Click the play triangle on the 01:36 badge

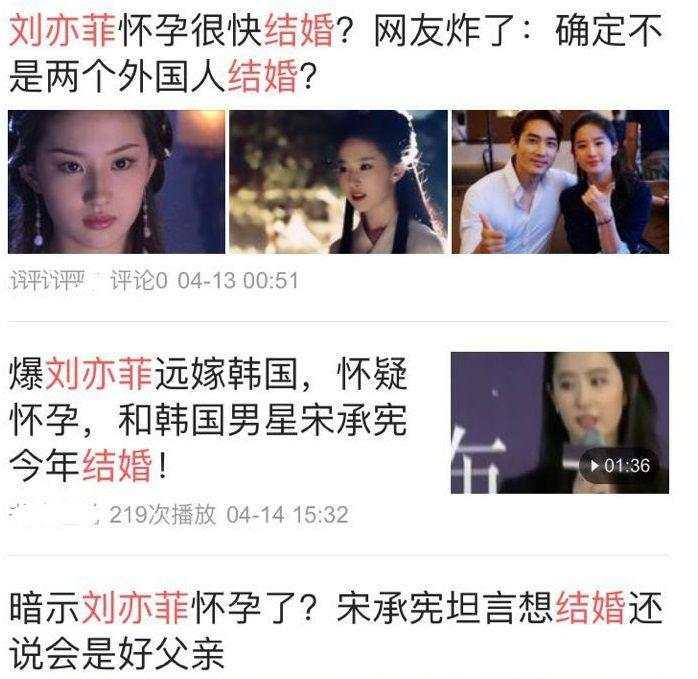(x=594, y=466)
